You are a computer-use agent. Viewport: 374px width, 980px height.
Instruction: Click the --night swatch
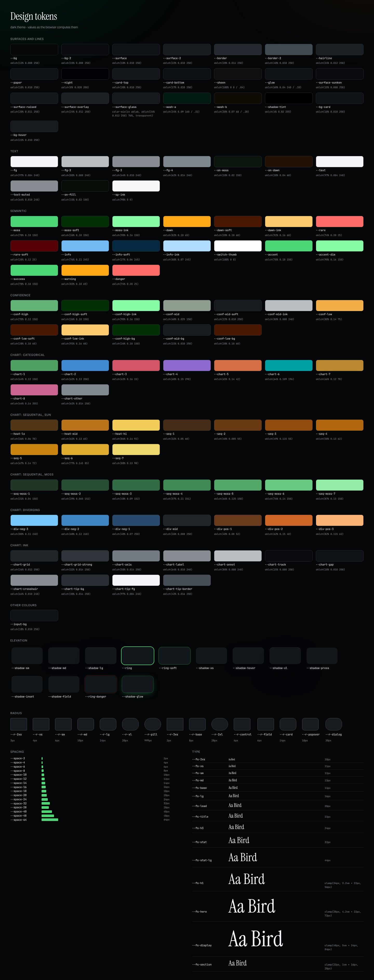pyautogui.click(x=85, y=74)
